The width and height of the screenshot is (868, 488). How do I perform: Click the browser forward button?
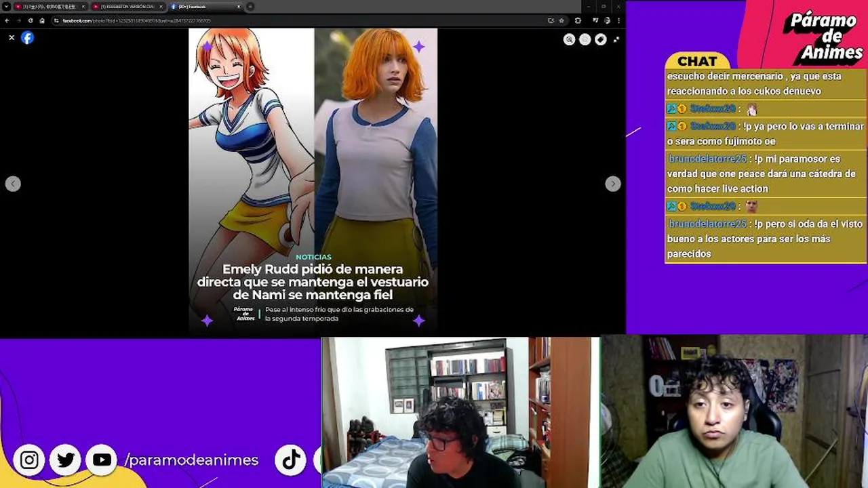coord(18,20)
